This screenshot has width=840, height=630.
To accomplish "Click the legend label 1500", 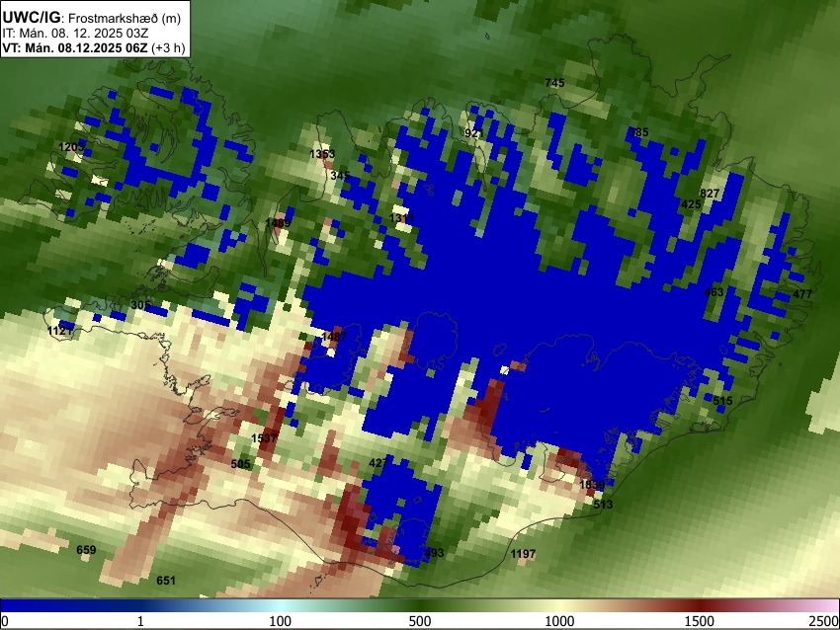I will point(700,621).
